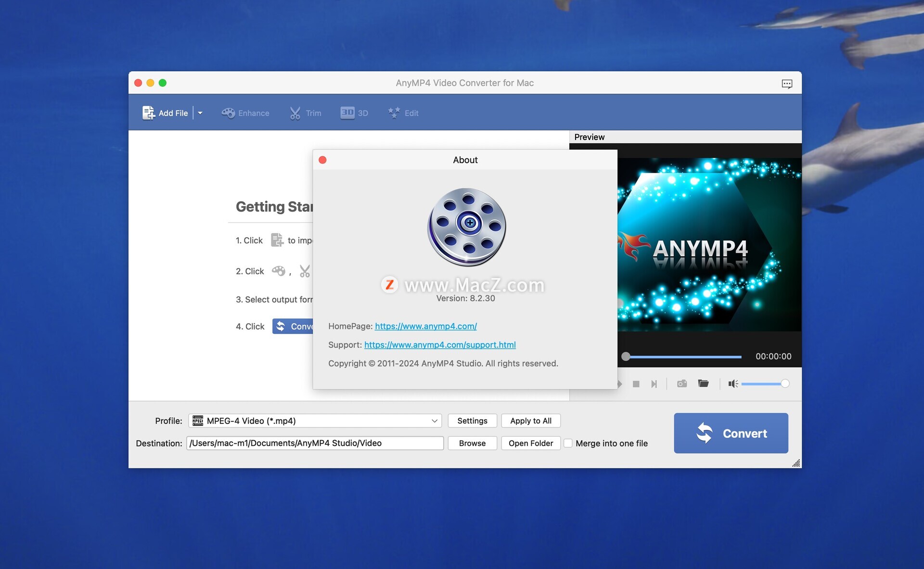The height and width of the screenshot is (569, 924).
Task: Open the AnyMP4 support page link
Action: (440, 345)
